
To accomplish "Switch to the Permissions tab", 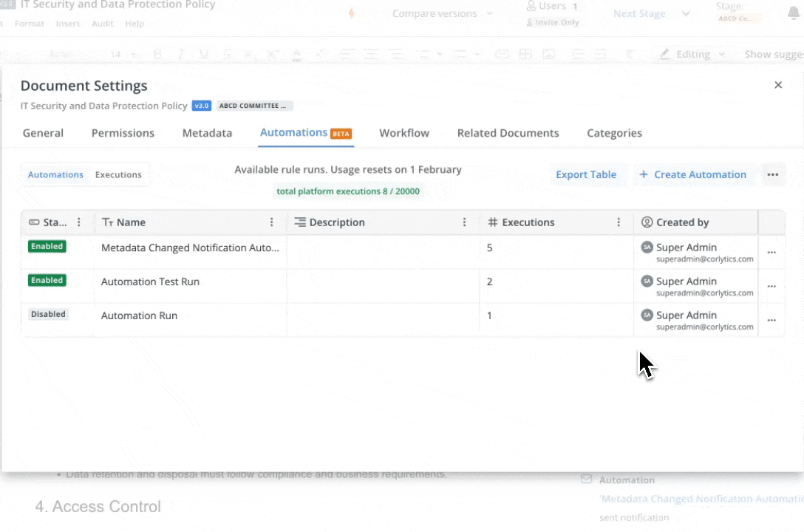I will coord(123,133).
